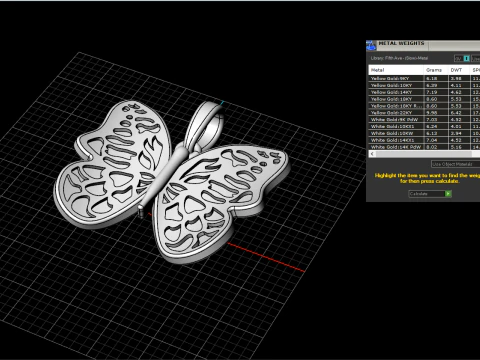This screenshot has height=360, width=480.
Task: Click the Library: Fifth Ave label
Action: (x=399, y=58)
